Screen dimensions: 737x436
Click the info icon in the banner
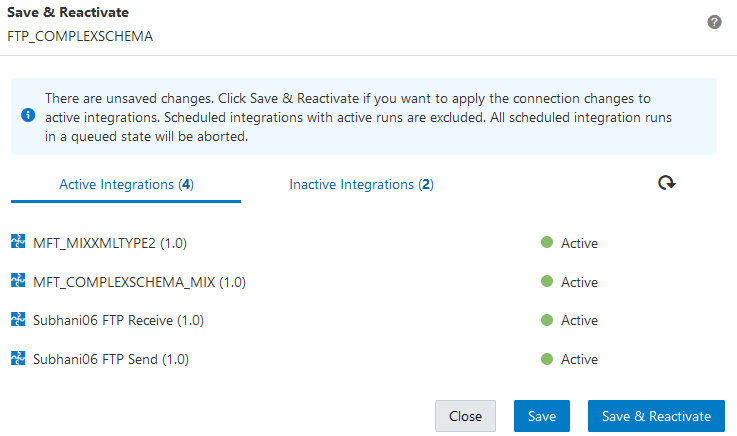pos(28,115)
